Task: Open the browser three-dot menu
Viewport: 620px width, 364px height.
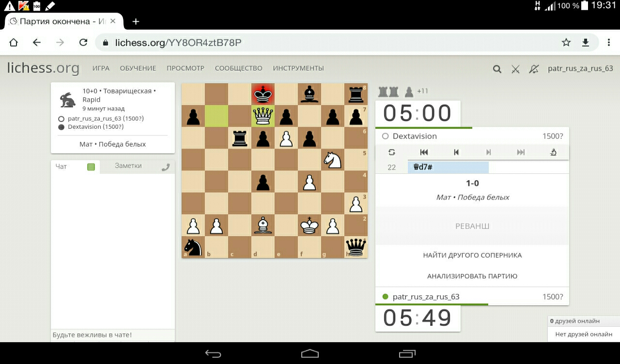Action: [x=609, y=43]
